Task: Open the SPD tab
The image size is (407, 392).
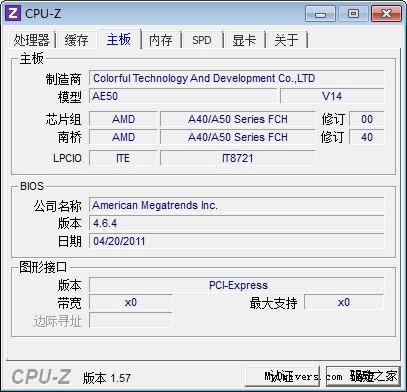Action: pyautogui.click(x=202, y=40)
